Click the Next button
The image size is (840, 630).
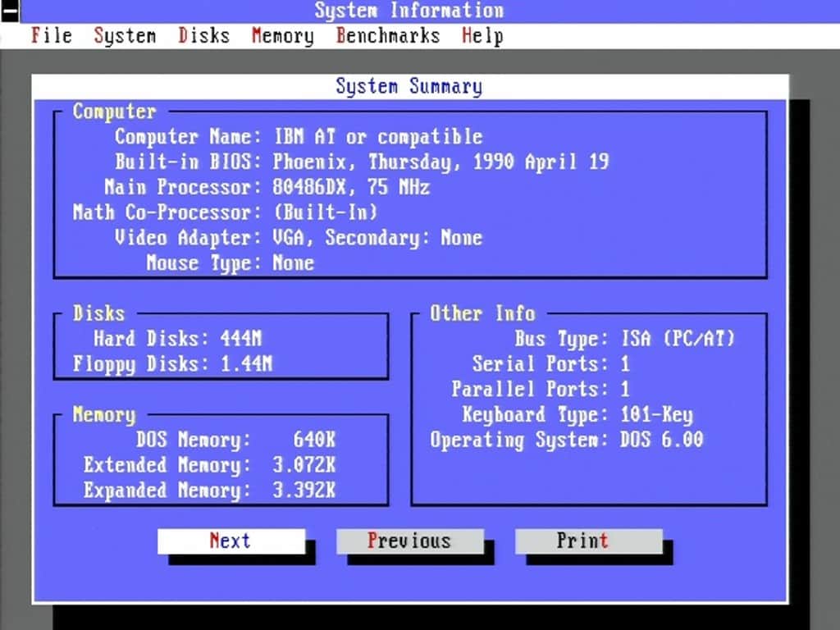[x=231, y=541]
